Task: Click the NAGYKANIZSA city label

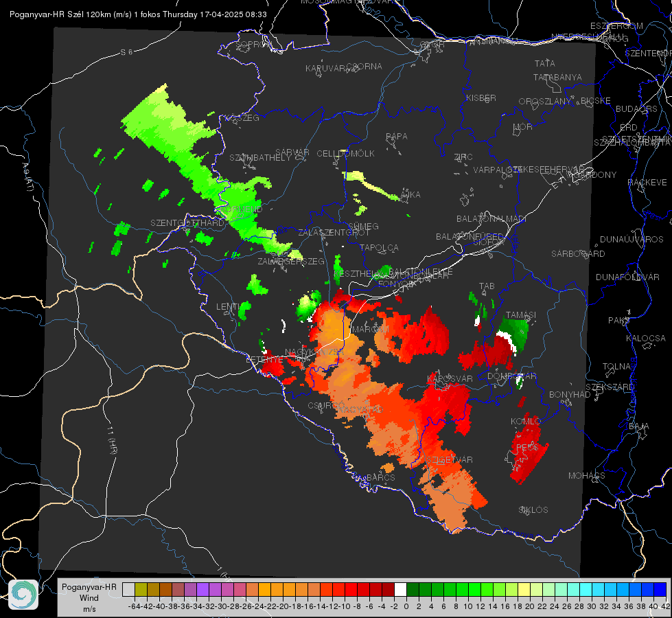Action: [x=314, y=352]
